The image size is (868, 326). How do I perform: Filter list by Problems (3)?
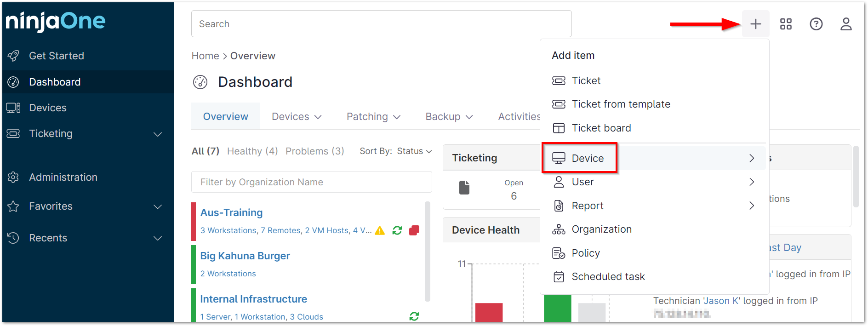click(314, 151)
